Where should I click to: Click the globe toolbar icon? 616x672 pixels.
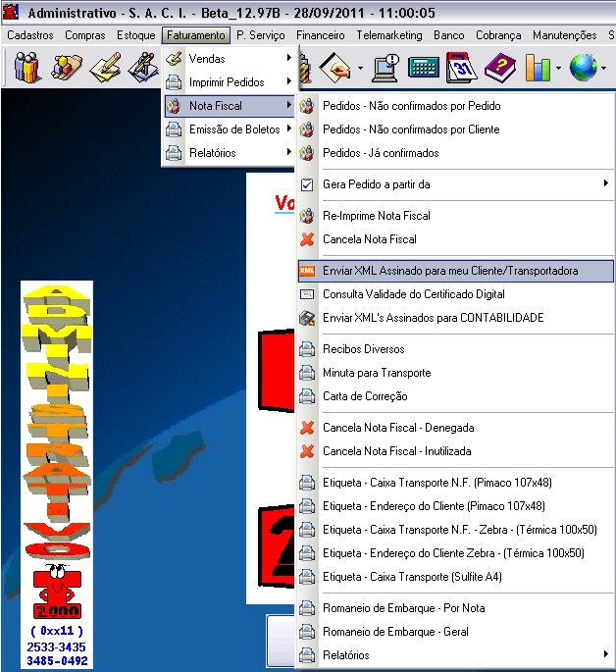click(x=584, y=68)
